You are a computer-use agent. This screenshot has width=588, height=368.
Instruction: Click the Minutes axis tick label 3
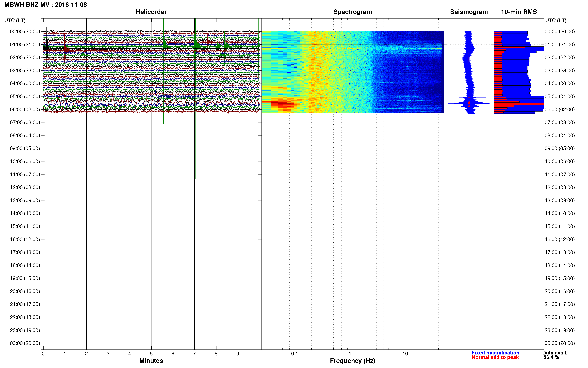[x=108, y=354]
